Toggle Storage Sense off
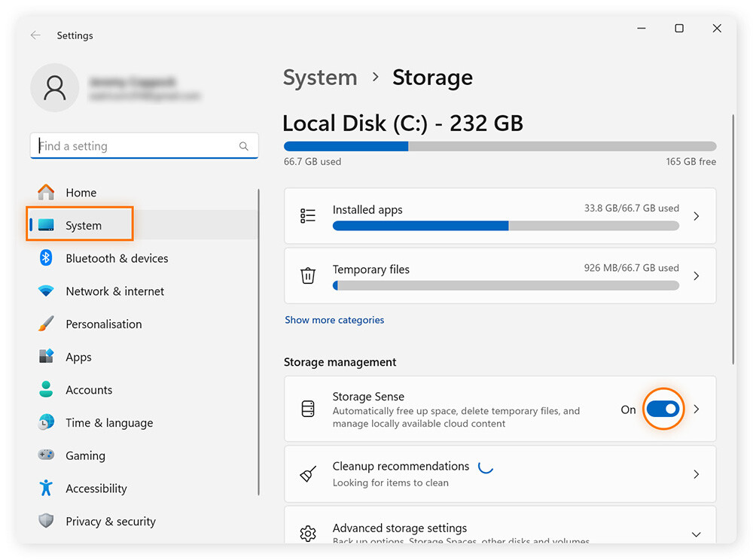Image resolution: width=753 pixels, height=560 pixels. pyautogui.click(x=663, y=409)
